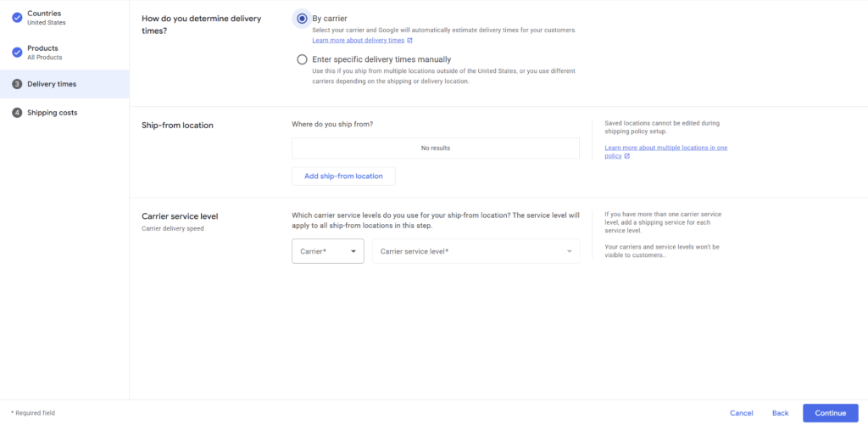The image size is (868, 425).
Task: Open the Carrier dropdown
Action: (328, 251)
